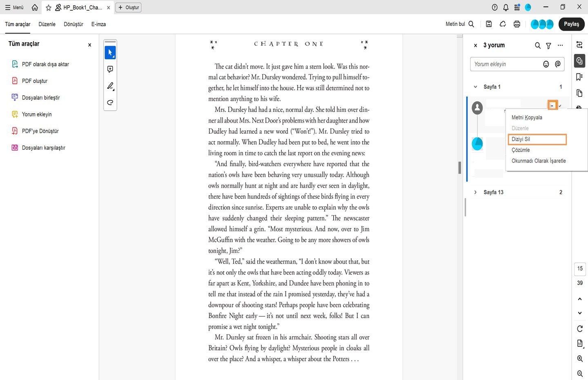Open the Düzenle tab
Image resolution: width=588 pixels, height=380 pixels.
tap(47, 24)
